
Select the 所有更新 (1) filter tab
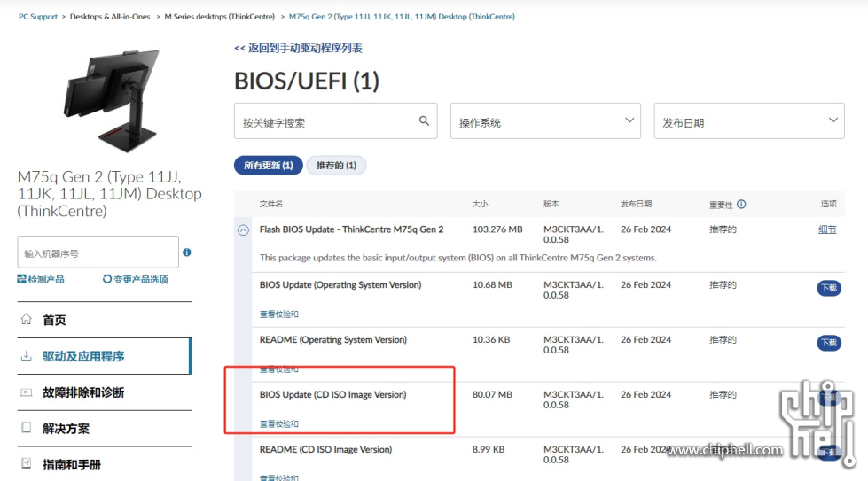[x=269, y=166]
